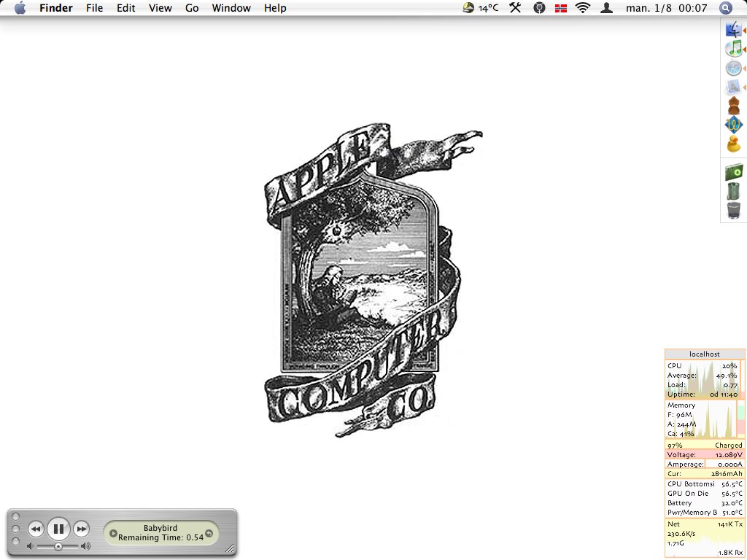Image resolution: width=747 pixels, height=560 pixels.
Task: Open the Finder application menu
Action: [55, 8]
